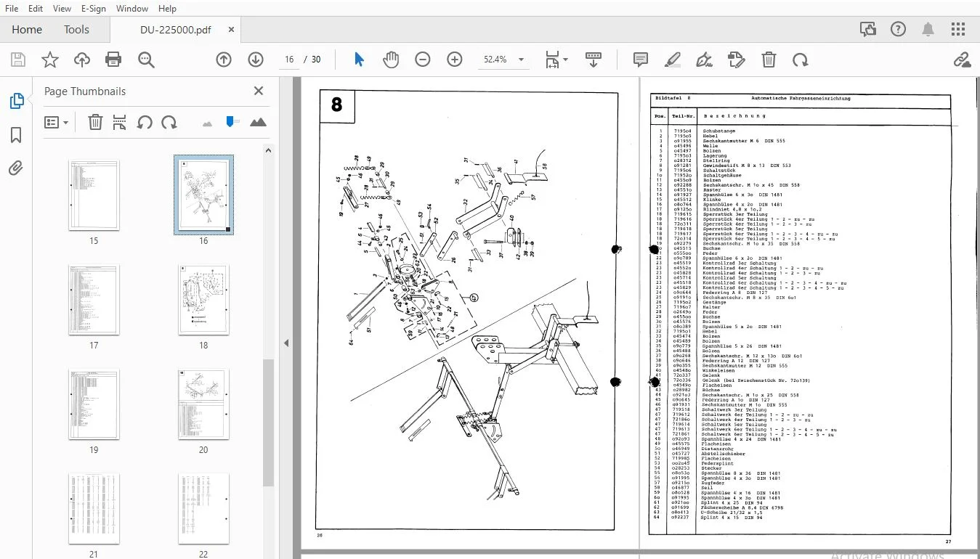
Task: Select the highlight text pen
Action: [673, 60]
